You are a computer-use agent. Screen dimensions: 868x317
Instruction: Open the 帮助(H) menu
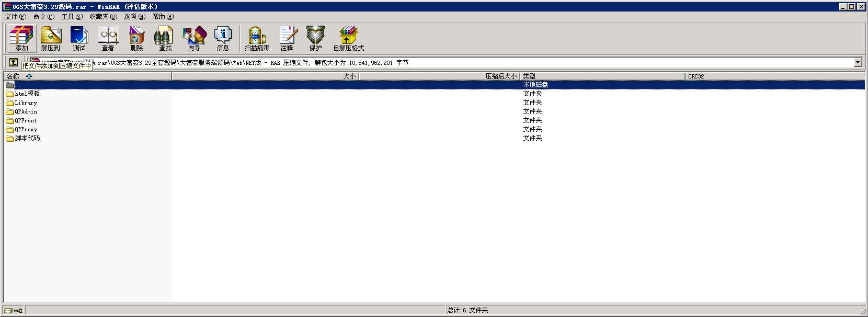[x=163, y=17]
